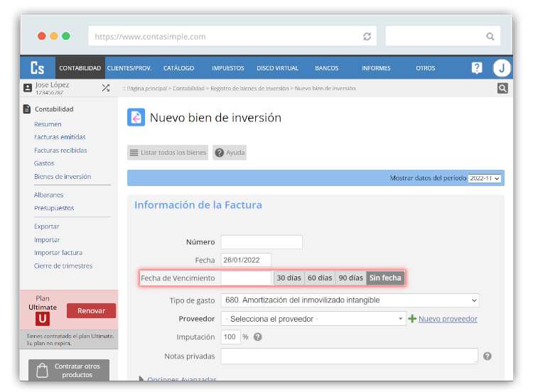533x392 pixels.
Task: Click the Cs Contasimple logo
Action: point(38,68)
